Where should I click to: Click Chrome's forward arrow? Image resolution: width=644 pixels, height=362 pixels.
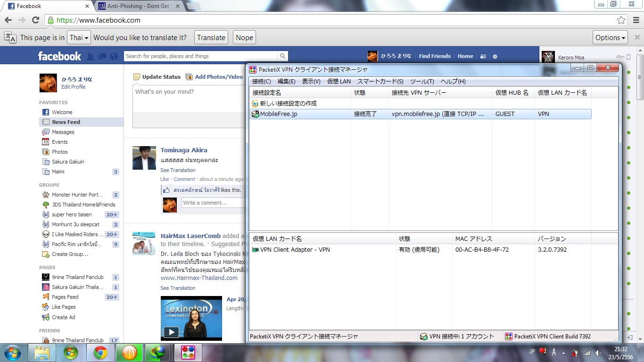tap(22, 20)
